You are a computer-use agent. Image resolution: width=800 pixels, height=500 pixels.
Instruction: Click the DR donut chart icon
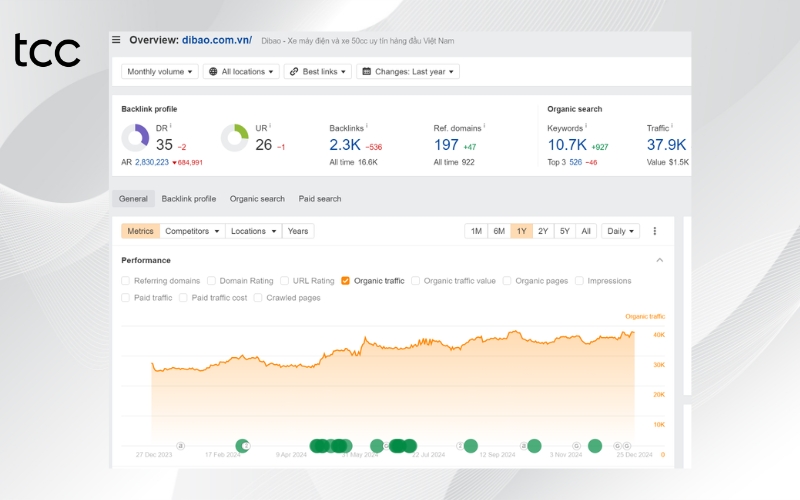coord(135,138)
